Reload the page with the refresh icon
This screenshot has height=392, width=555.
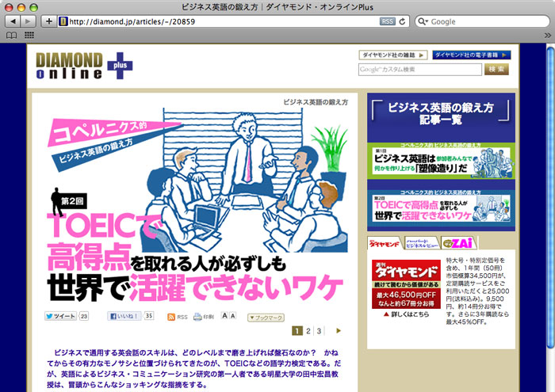[x=402, y=21]
